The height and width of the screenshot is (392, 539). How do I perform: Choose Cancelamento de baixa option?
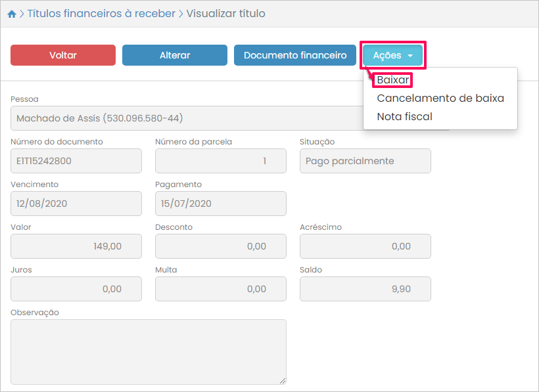440,98
